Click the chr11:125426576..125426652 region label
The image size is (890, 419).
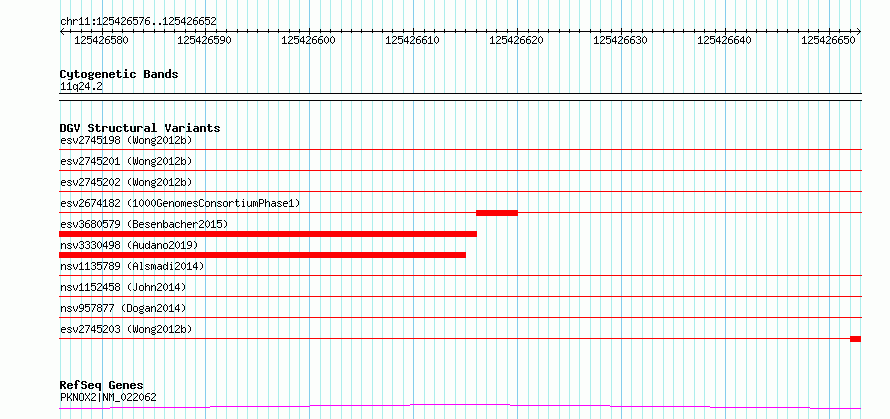pos(138,21)
